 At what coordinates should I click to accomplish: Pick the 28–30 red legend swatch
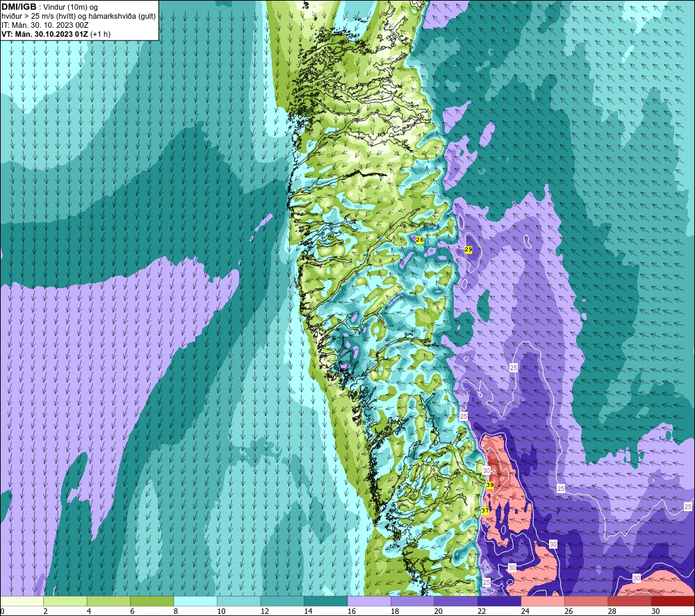point(630,601)
